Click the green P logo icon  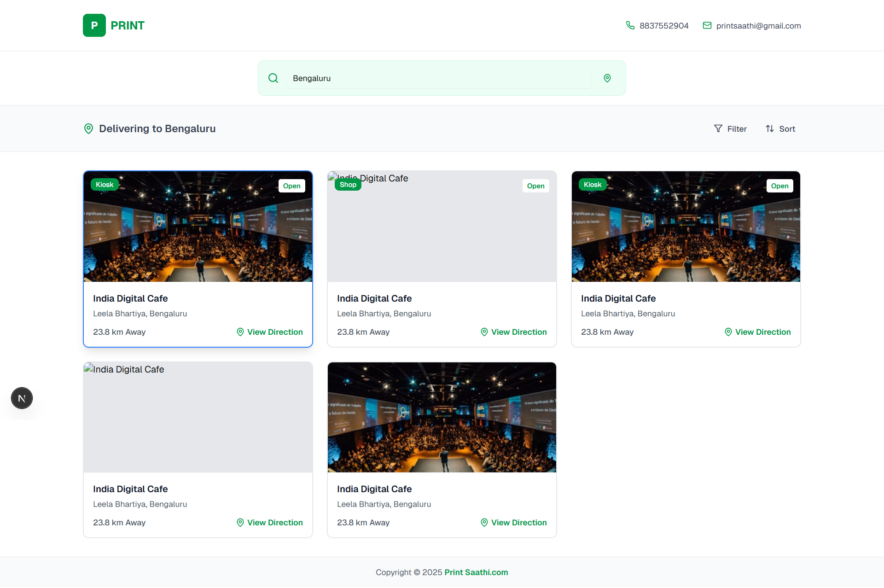[94, 25]
